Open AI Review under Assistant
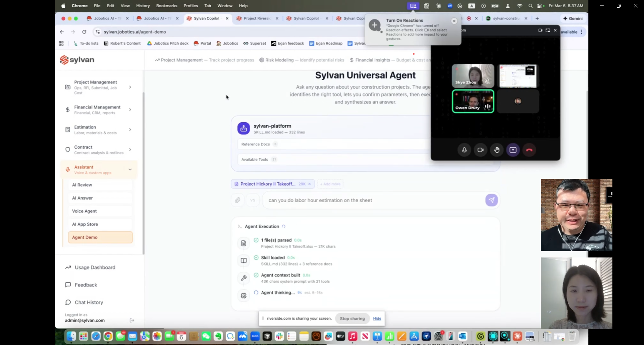644x345 pixels. point(100,185)
